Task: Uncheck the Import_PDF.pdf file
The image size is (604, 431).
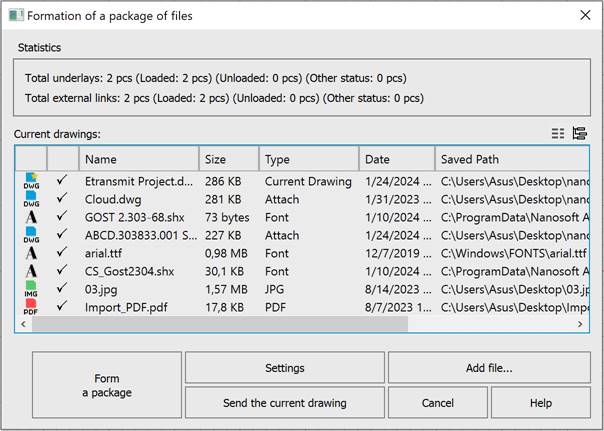Action: [62, 306]
